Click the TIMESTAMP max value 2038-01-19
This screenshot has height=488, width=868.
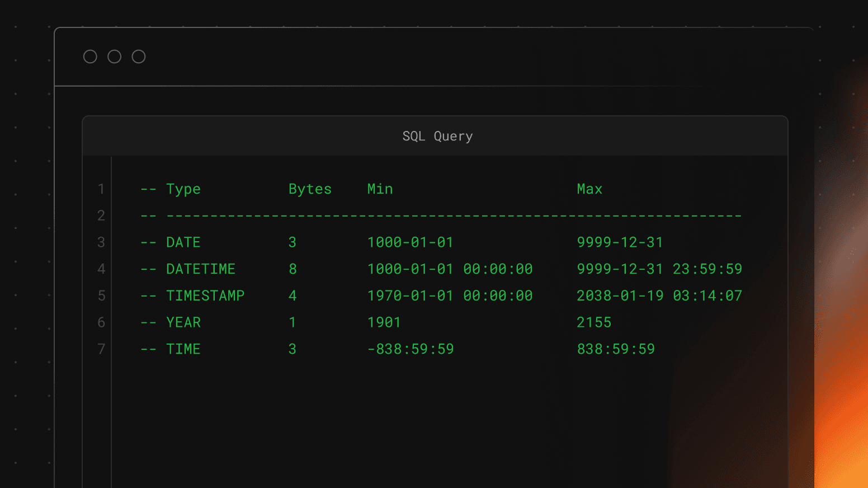(x=620, y=295)
